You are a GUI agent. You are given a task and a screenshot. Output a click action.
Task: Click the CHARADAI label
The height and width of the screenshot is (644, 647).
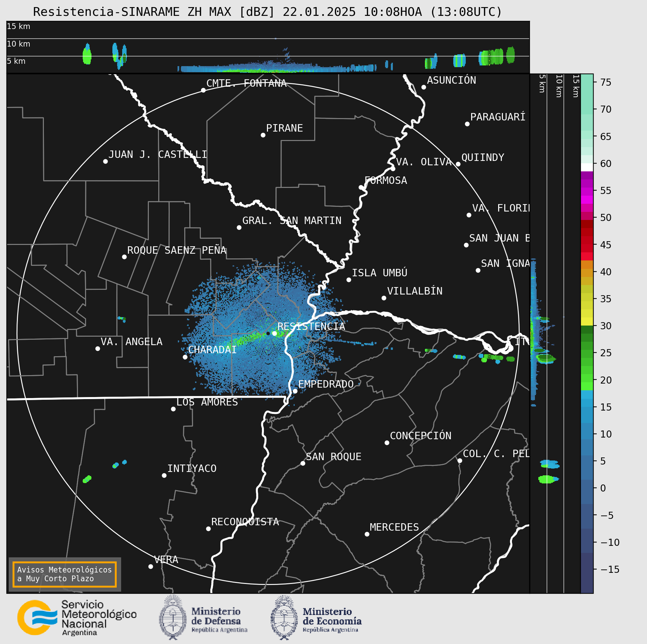click(x=212, y=350)
